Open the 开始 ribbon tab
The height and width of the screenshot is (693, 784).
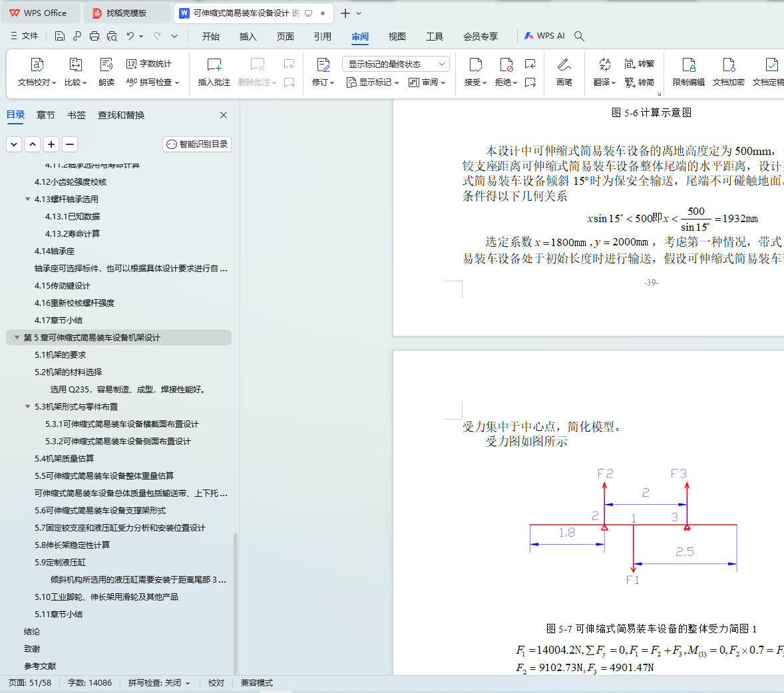[x=210, y=36]
